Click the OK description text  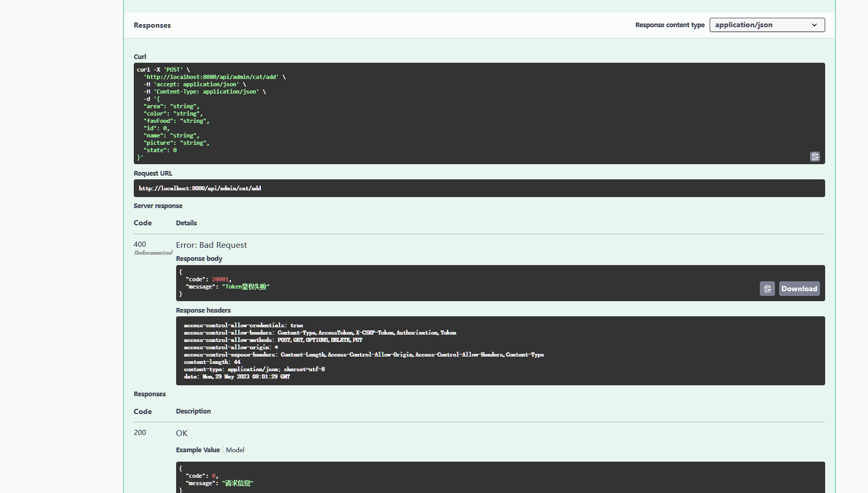click(x=182, y=433)
